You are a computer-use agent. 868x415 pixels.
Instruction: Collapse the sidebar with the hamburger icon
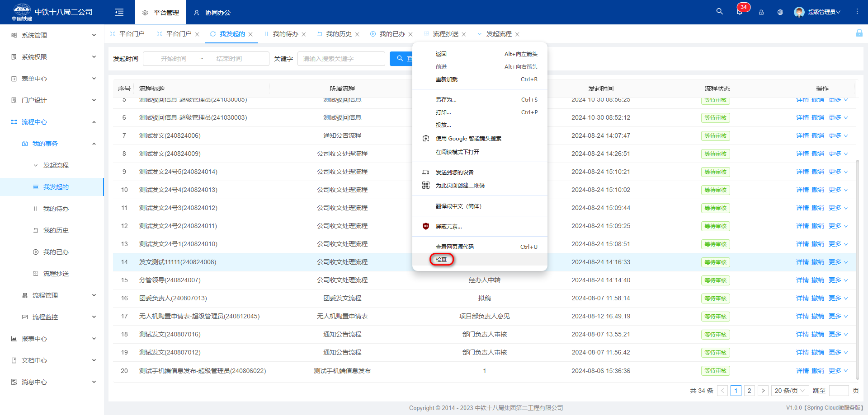pyautogui.click(x=119, y=12)
